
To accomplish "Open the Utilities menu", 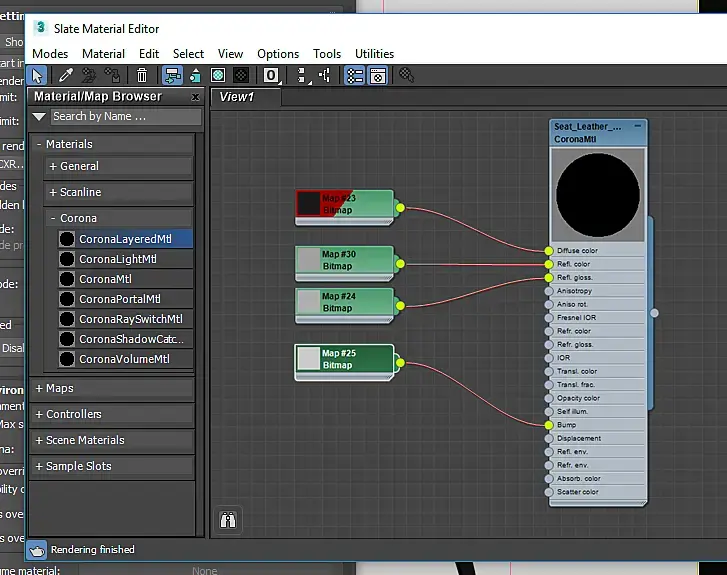I will (374, 54).
